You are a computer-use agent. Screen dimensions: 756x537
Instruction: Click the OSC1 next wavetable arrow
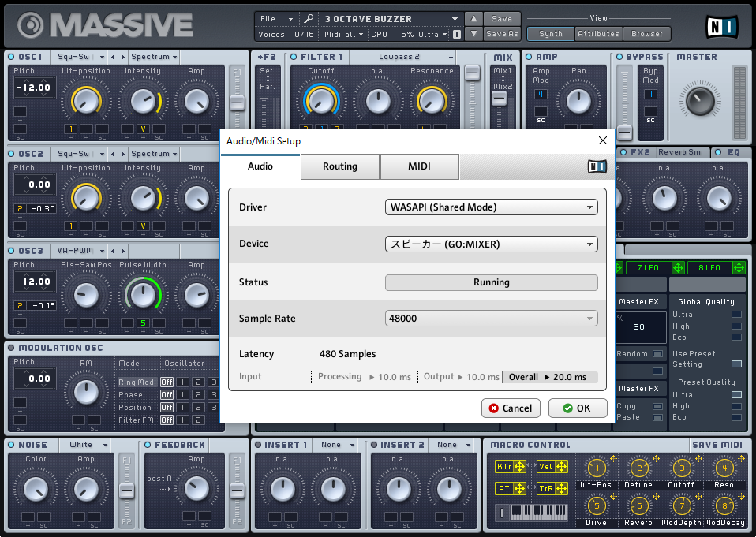click(122, 58)
